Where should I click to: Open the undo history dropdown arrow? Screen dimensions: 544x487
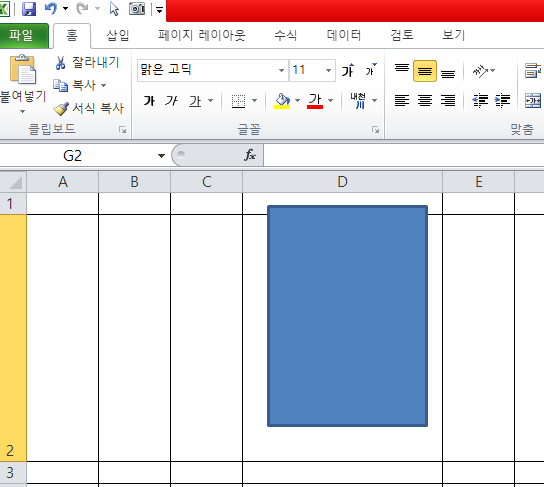click(65, 9)
